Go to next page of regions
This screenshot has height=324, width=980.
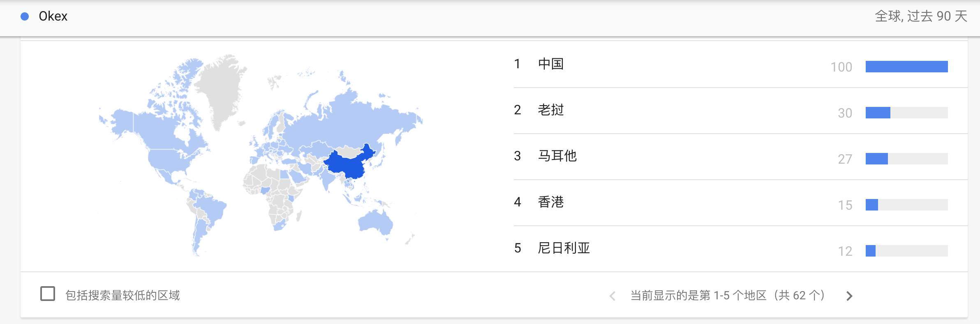tap(849, 296)
